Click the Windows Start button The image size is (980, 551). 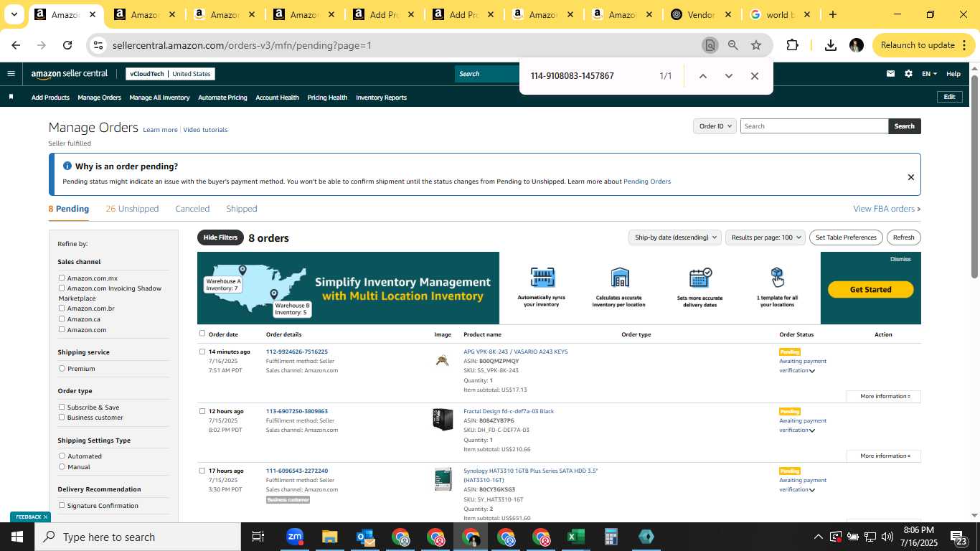(x=17, y=537)
